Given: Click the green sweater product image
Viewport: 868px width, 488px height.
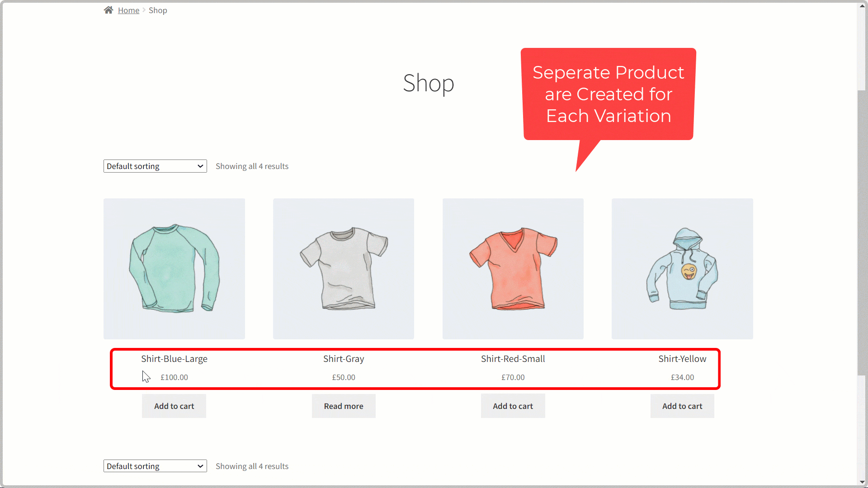Looking at the screenshot, I should [x=174, y=268].
